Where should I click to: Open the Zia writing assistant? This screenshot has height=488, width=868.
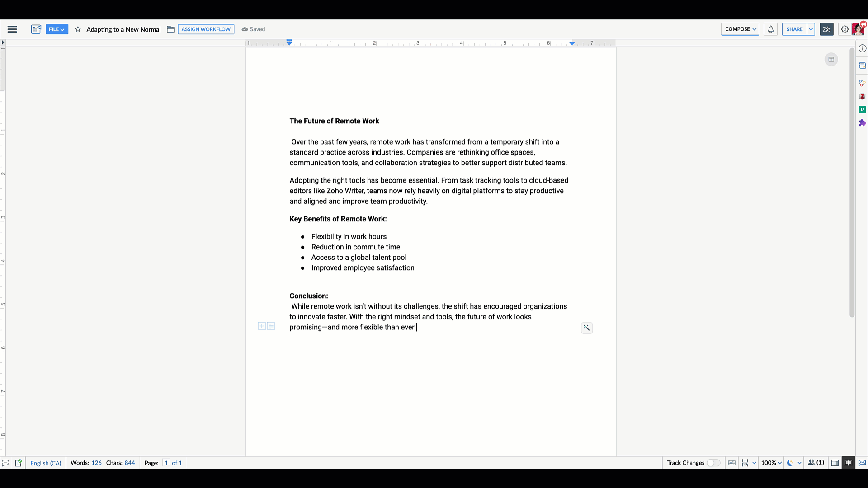[x=826, y=29]
